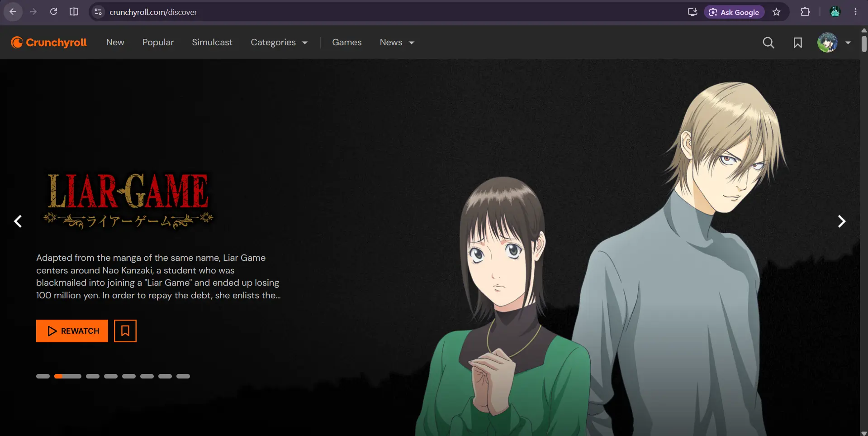868x436 pixels.
Task: Jump to the seventh carousel slide indicator
Action: [165, 376]
